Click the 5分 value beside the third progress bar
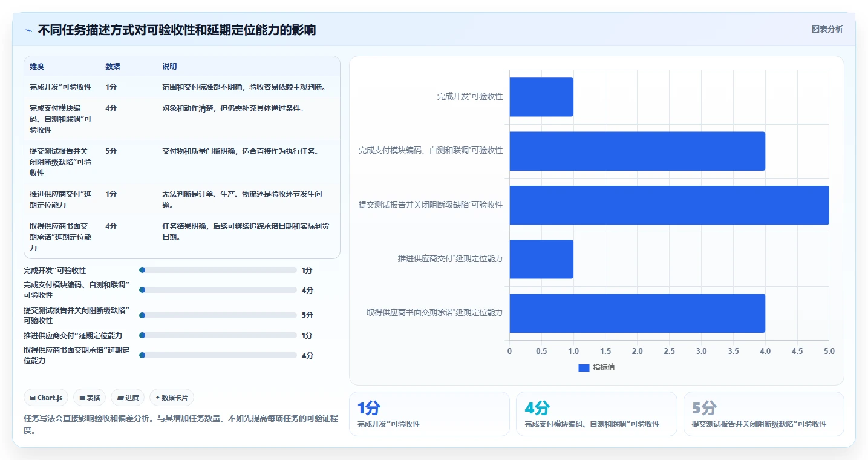This screenshot has width=868, height=460. point(307,315)
